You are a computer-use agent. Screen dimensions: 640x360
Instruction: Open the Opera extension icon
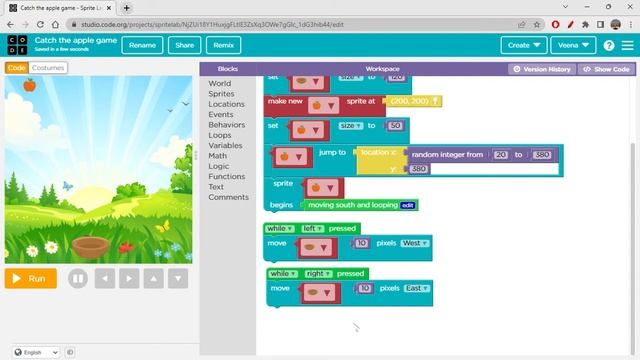click(x=555, y=24)
